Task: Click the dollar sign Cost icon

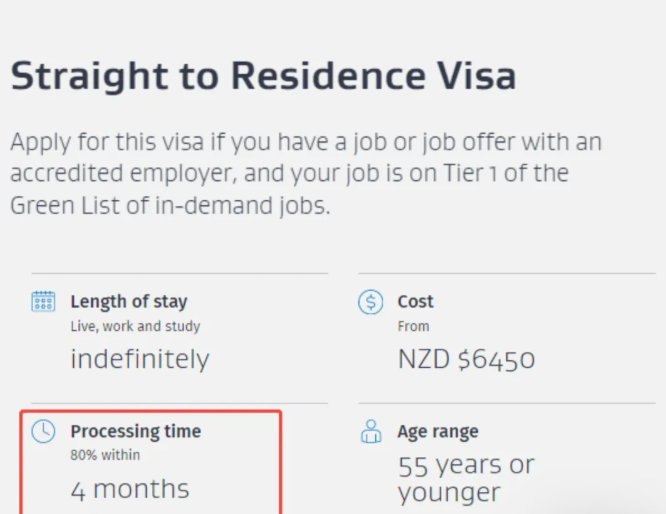Action: 371,302
